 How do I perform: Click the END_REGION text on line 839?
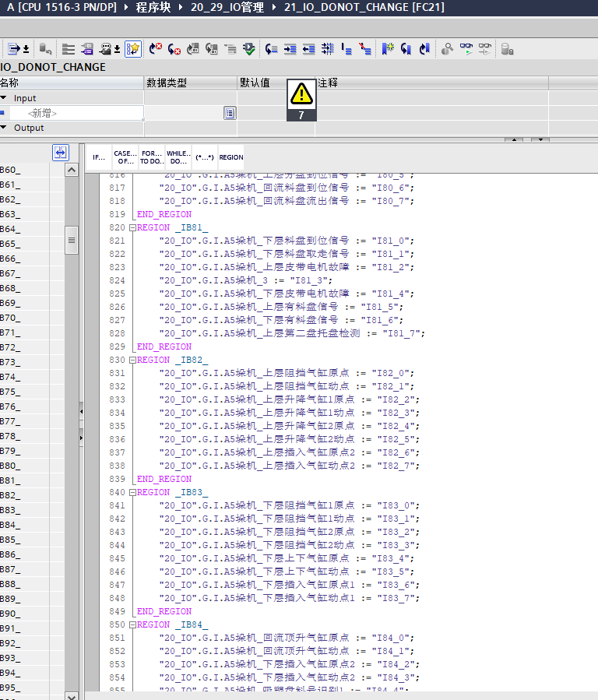tap(164, 479)
